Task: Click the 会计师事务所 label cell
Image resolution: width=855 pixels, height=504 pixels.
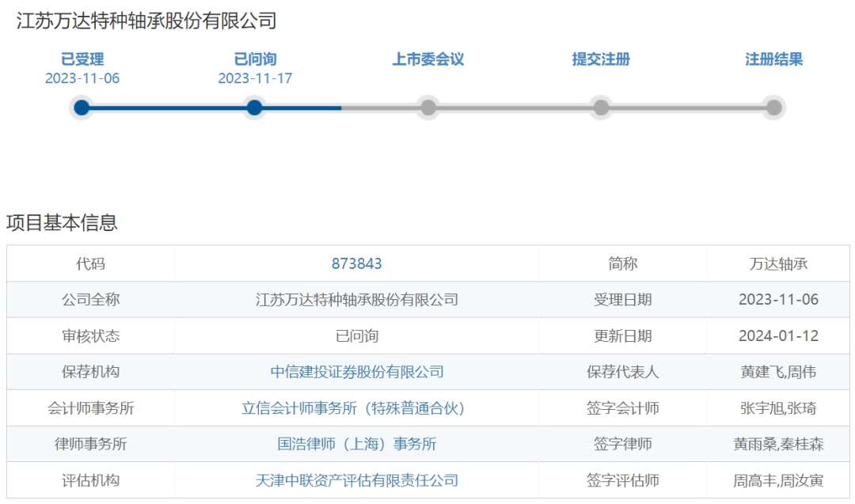Action: [90, 408]
